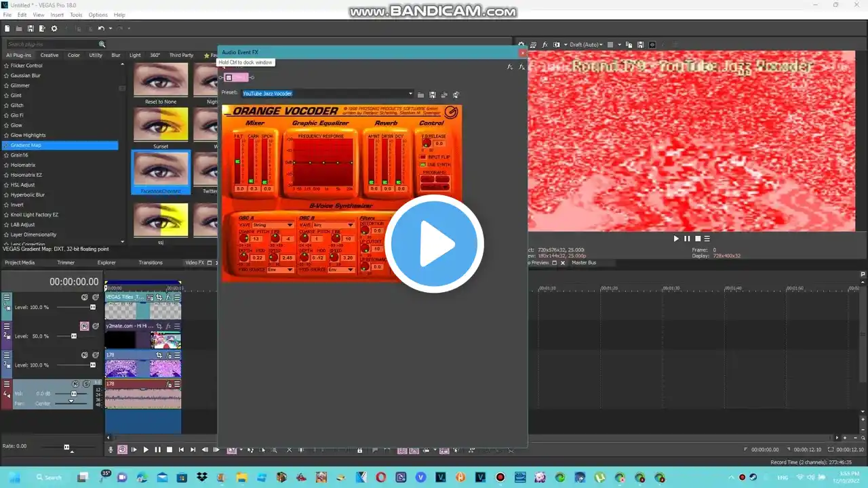The height and width of the screenshot is (488, 868).
Task: Open the Video Preview fx icon
Action: (x=545, y=45)
